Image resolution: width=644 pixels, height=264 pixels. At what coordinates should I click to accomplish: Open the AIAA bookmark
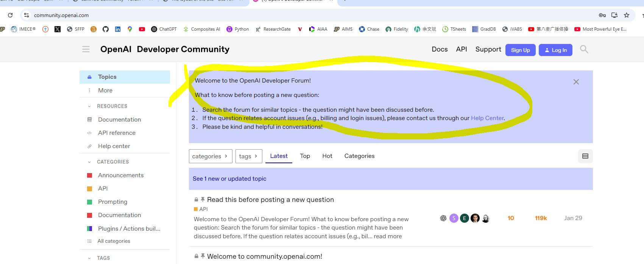[318, 29]
